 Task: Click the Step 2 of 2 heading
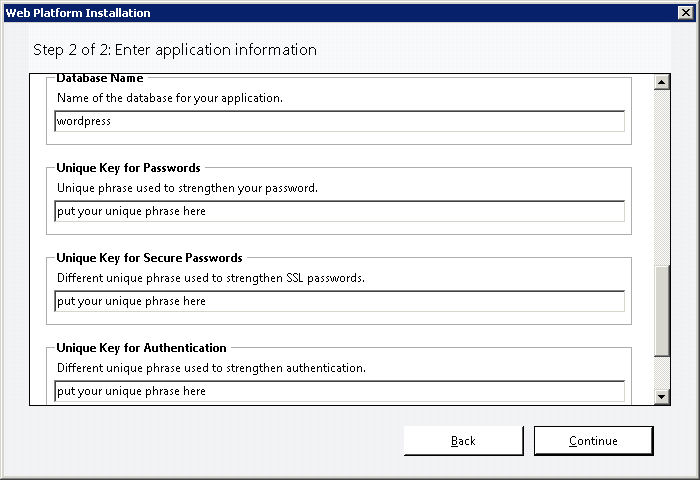[x=175, y=50]
